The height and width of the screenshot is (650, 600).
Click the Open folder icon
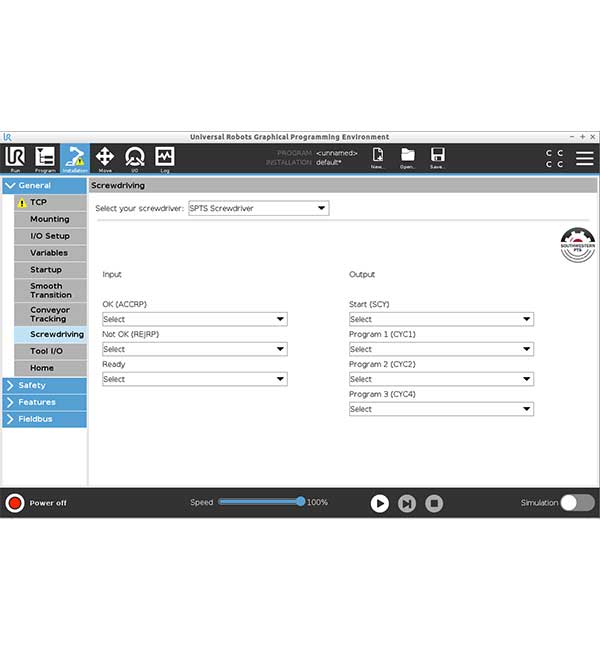408,158
